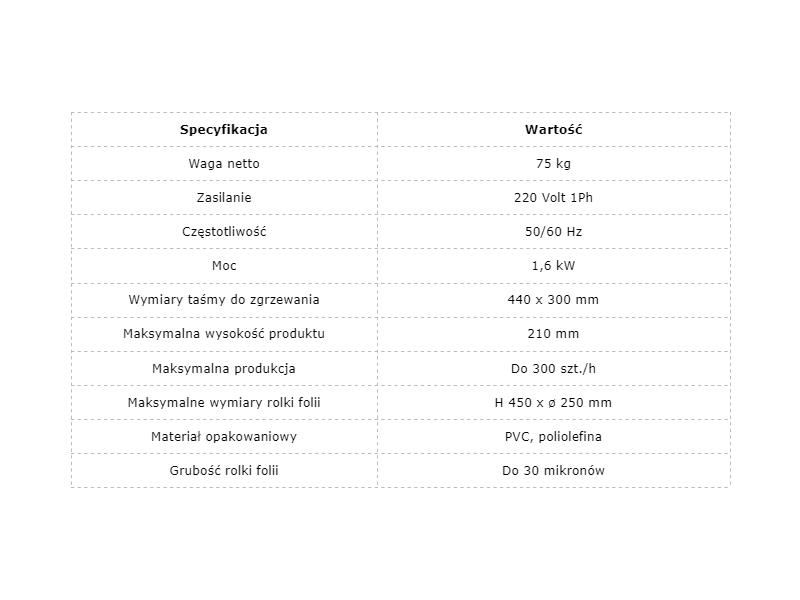
Task: Click the PVC, poliolefina value cell
Action: (x=554, y=437)
